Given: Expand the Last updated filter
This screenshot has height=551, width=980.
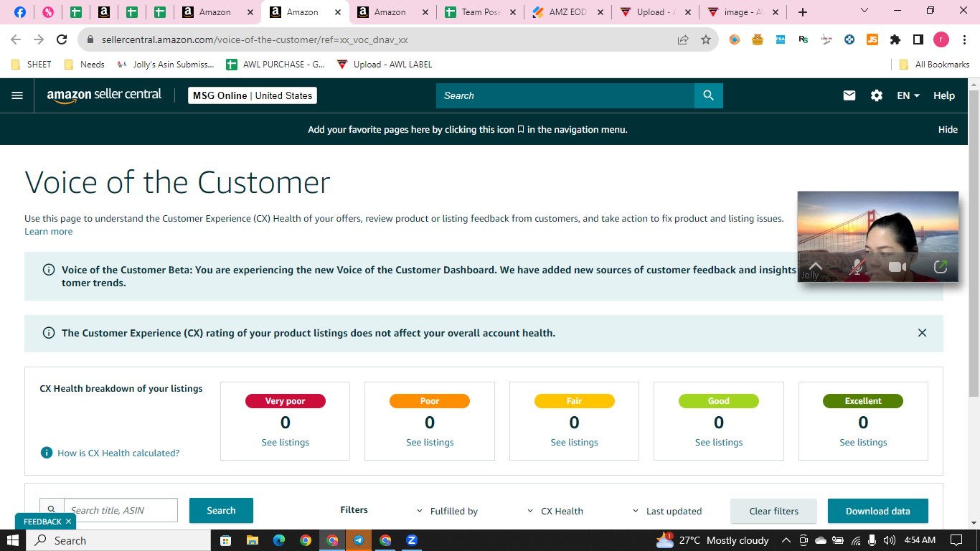Looking at the screenshot, I should coord(666,511).
